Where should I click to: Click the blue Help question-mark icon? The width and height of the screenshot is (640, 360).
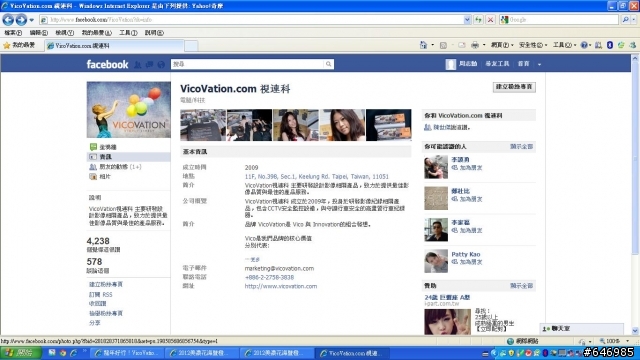pos(584,45)
